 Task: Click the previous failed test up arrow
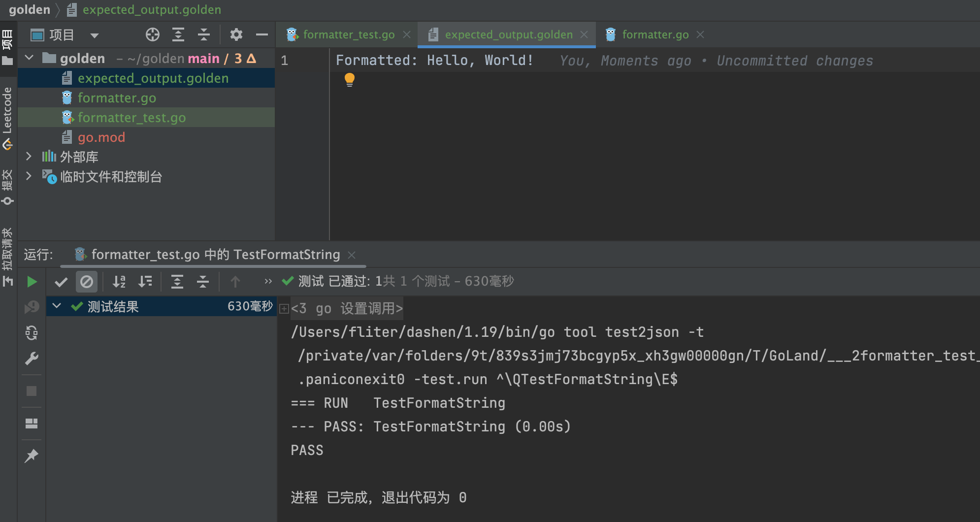(x=235, y=282)
